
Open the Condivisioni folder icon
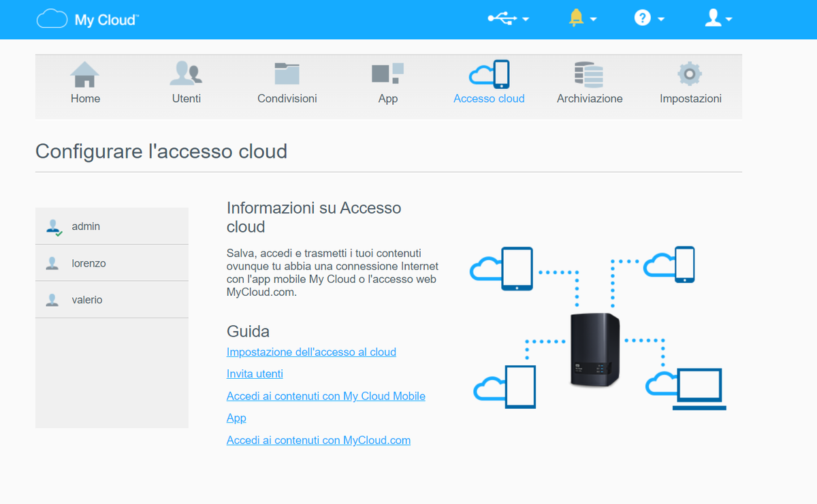point(287,74)
